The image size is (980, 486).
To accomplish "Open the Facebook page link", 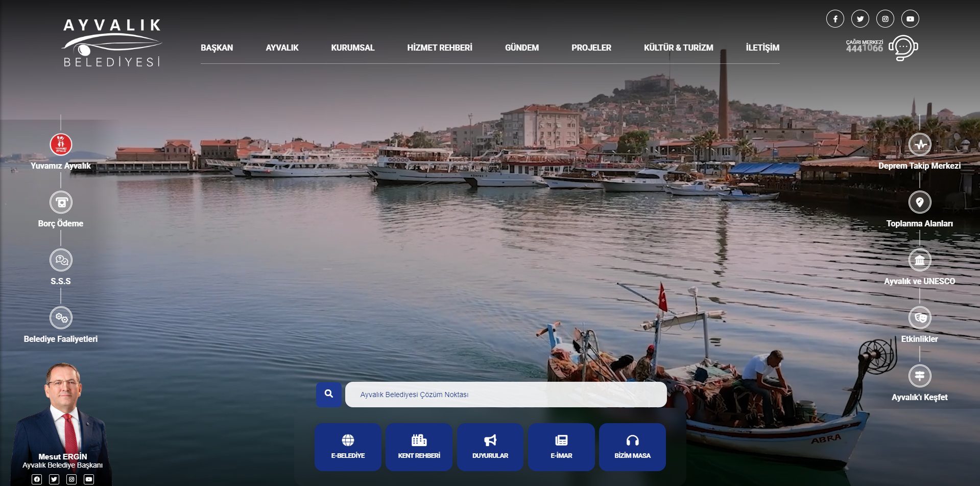I will coord(835,18).
